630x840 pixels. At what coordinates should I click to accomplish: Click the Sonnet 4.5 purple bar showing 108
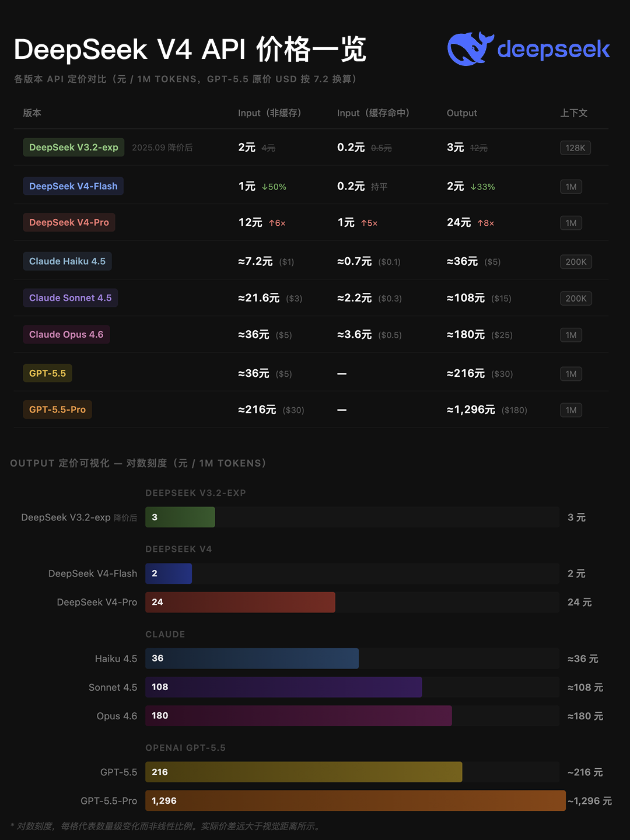point(283,687)
